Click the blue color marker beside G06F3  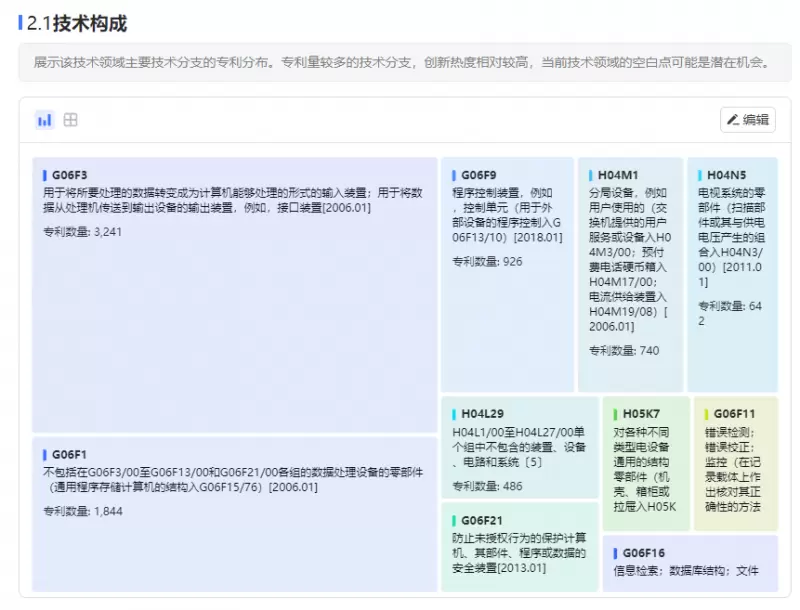(x=45, y=175)
